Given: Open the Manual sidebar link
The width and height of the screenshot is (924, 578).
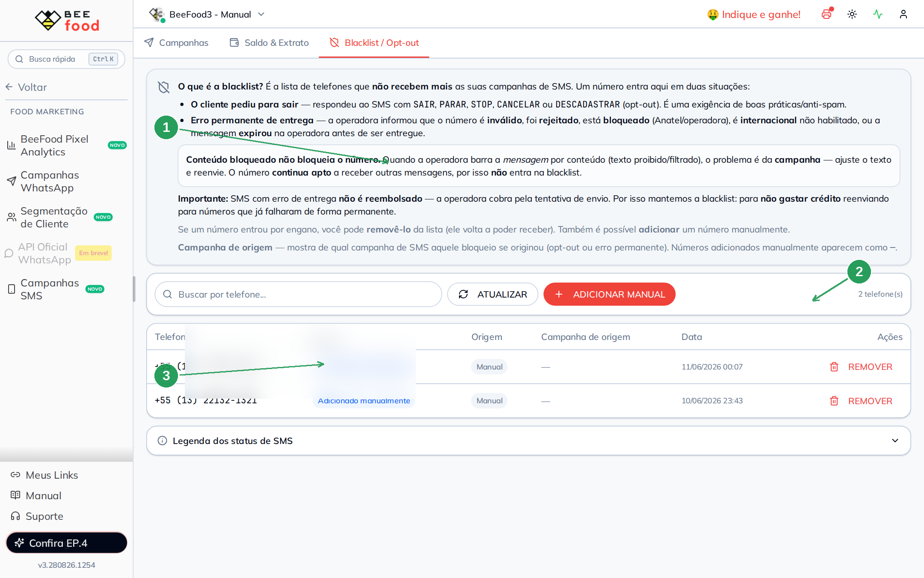Looking at the screenshot, I should pyautogui.click(x=36, y=496).
